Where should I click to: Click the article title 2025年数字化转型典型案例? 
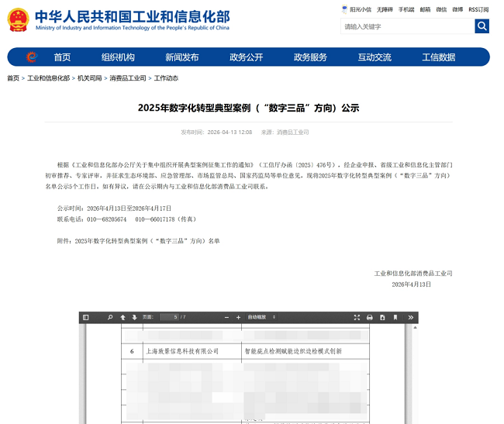[x=248, y=108]
